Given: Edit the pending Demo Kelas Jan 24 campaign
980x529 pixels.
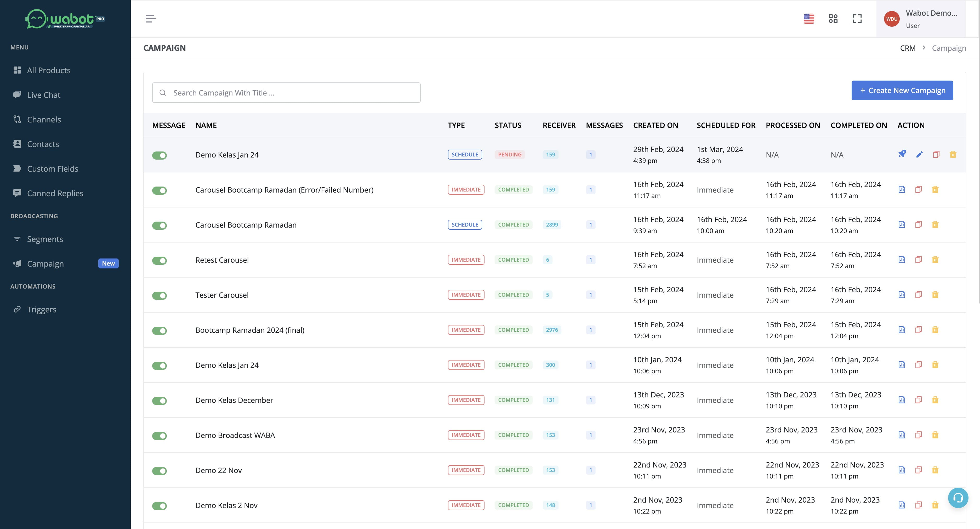Looking at the screenshot, I should click(920, 154).
